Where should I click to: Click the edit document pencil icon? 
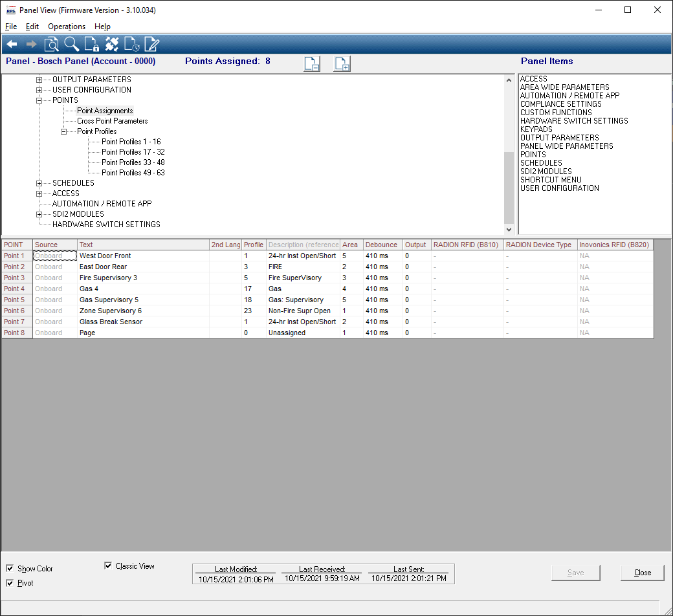click(x=151, y=45)
